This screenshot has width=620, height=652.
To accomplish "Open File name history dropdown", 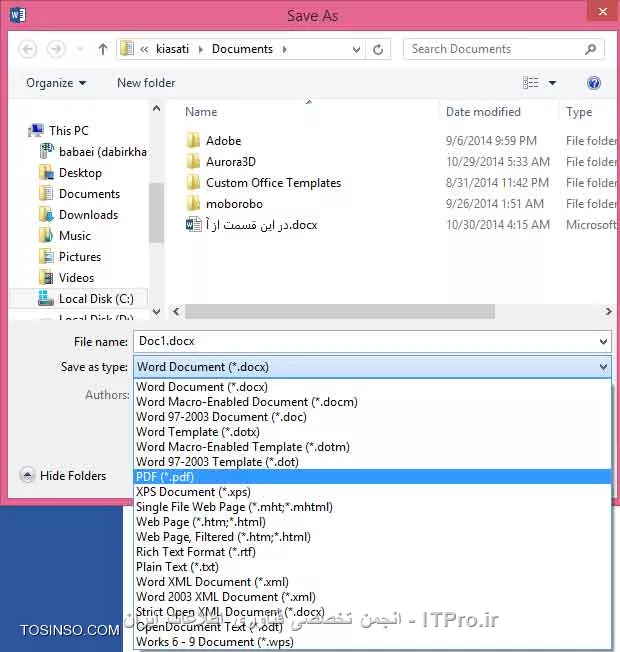I will point(603,342).
